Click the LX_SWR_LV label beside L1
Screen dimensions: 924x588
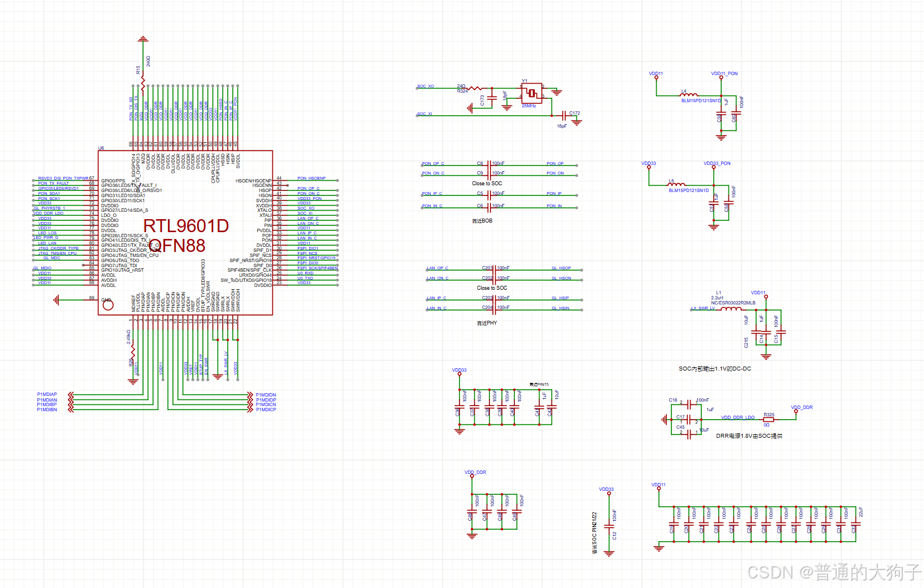pos(703,308)
